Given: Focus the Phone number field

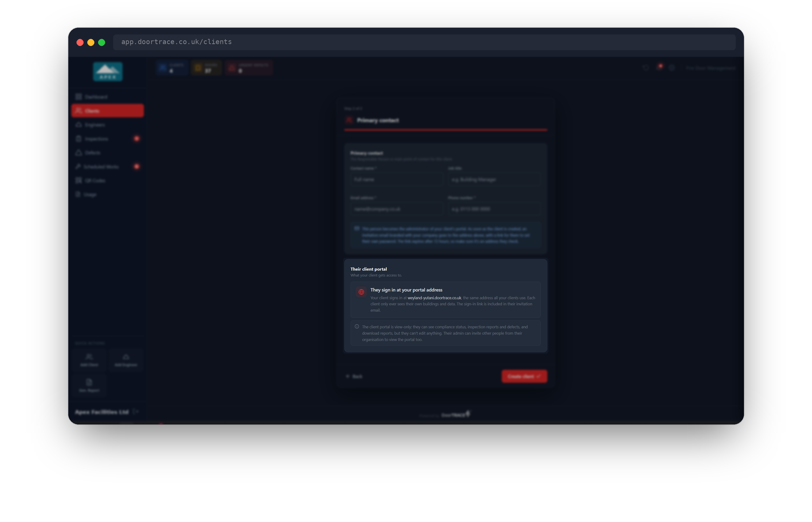Looking at the screenshot, I should point(494,209).
